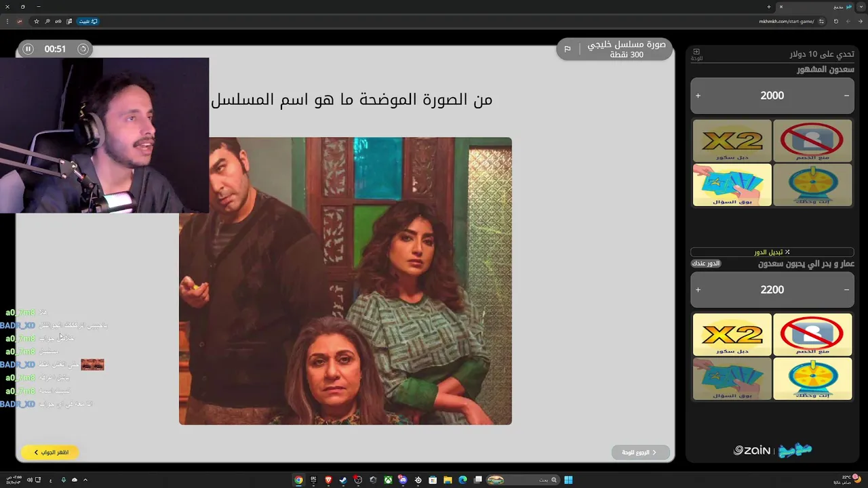Click the 00:51 timer readout

[x=55, y=49]
